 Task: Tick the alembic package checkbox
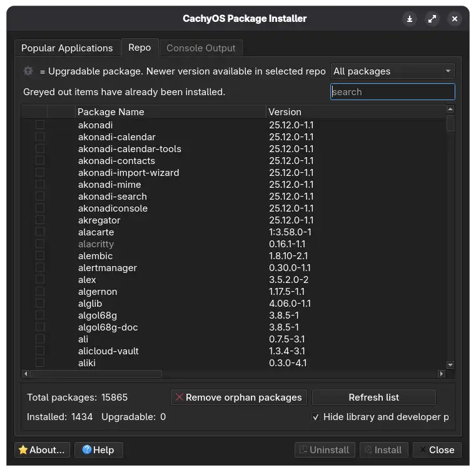[40, 256]
